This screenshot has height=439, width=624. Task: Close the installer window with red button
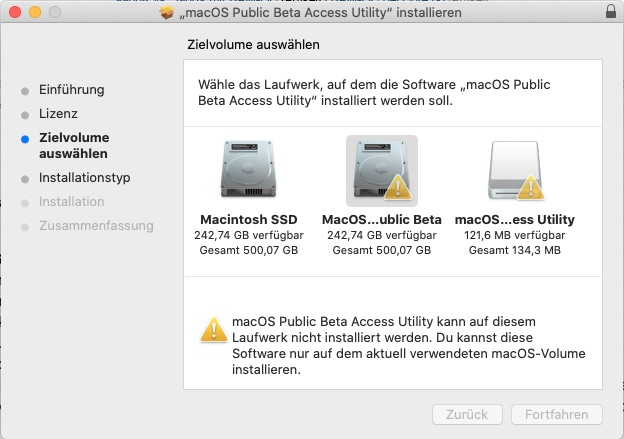15,12
